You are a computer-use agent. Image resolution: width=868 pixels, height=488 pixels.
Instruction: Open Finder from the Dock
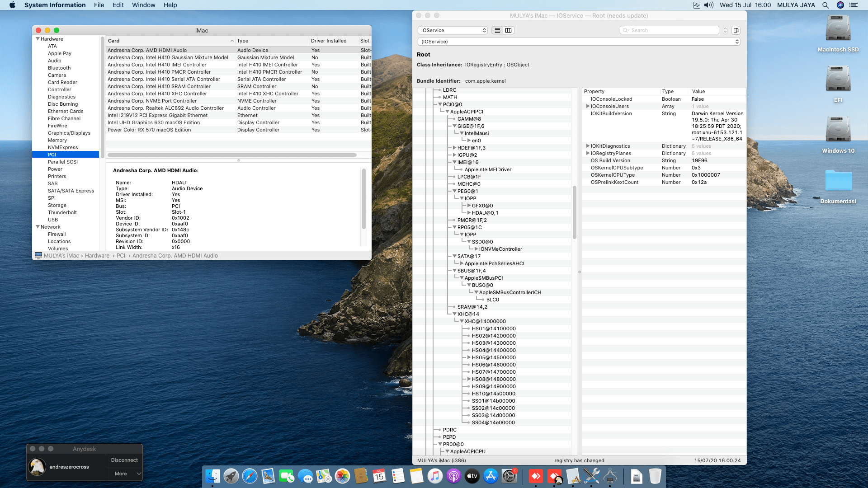coord(212,476)
